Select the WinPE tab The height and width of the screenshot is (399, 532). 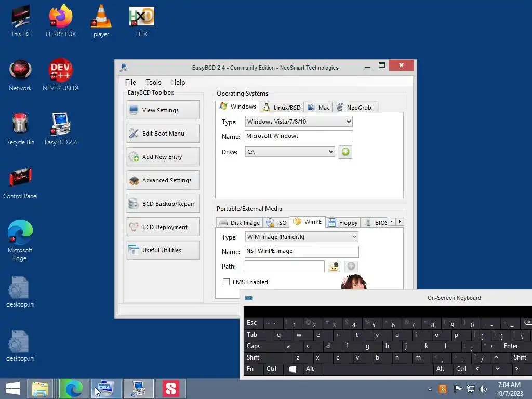click(x=308, y=222)
